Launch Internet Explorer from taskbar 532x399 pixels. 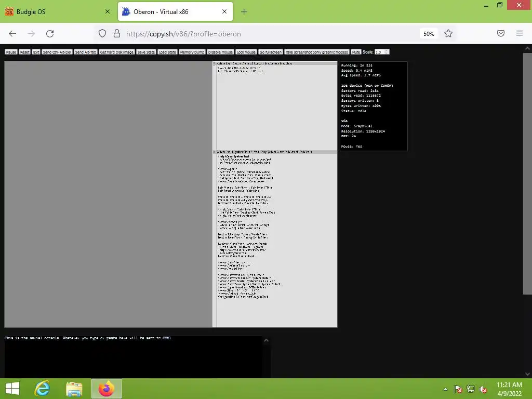pos(42,389)
